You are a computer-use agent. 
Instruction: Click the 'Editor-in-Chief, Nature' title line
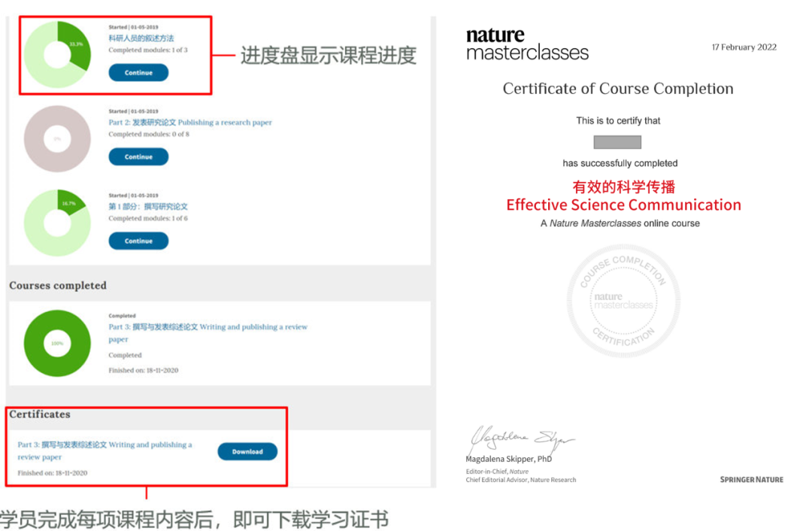pos(497,472)
